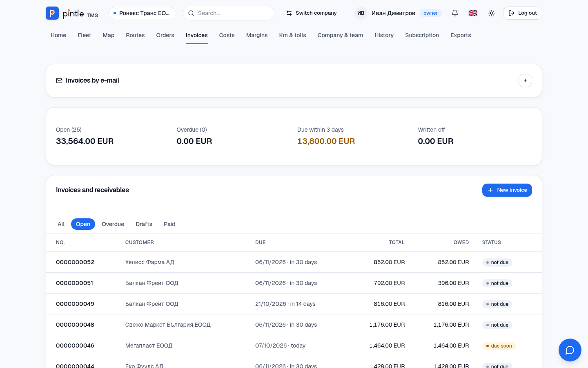The width and height of the screenshot is (588, 368).
Task: Go to Km & tolls
Action: (x=293, y=35)
